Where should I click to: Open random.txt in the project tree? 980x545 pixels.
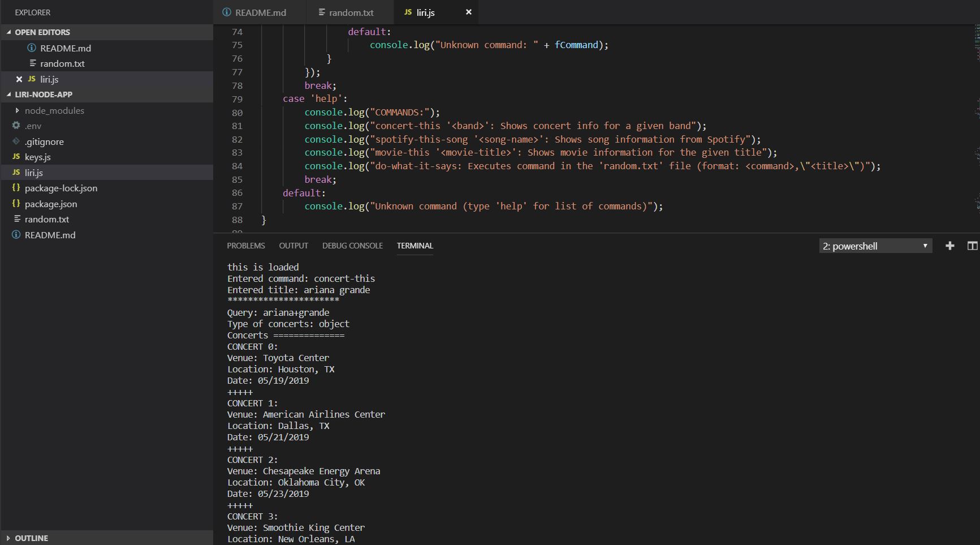click(x=47, y=219)
